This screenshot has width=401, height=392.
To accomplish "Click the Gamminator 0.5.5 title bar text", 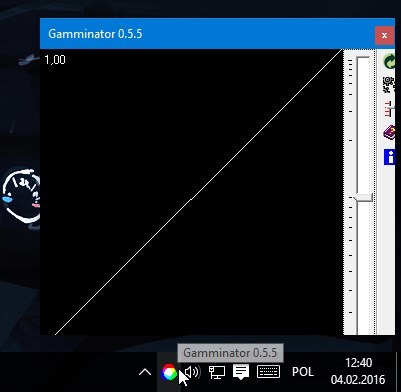I will pyautogui.click(x=95, y=34).
